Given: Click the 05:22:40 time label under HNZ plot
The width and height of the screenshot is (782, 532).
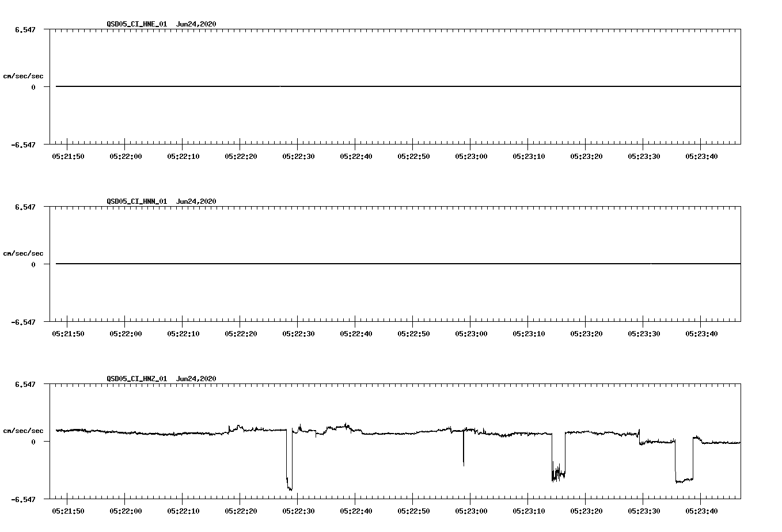Looking at the screenshot, I should click(356, 511).
